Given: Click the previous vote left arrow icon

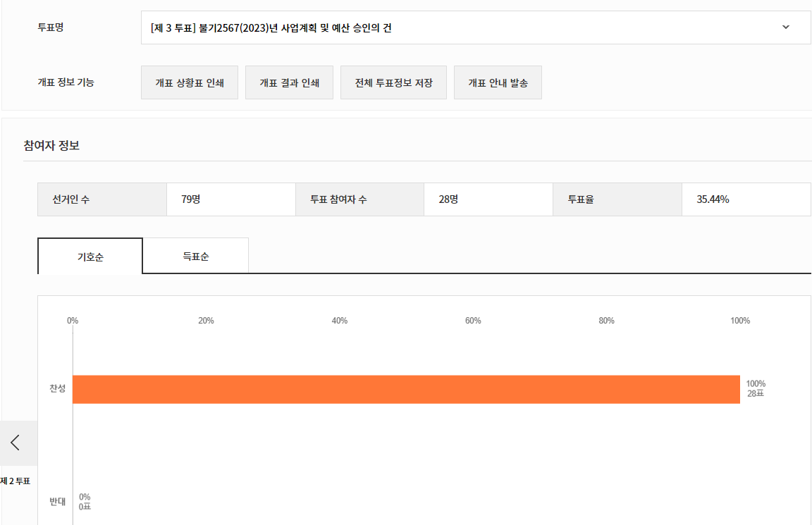Looking at the screenshot, I should [x=16, y=443].
